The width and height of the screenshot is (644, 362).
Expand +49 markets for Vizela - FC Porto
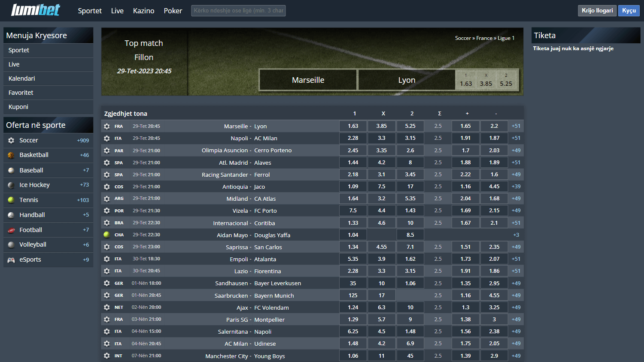[516, 211]
